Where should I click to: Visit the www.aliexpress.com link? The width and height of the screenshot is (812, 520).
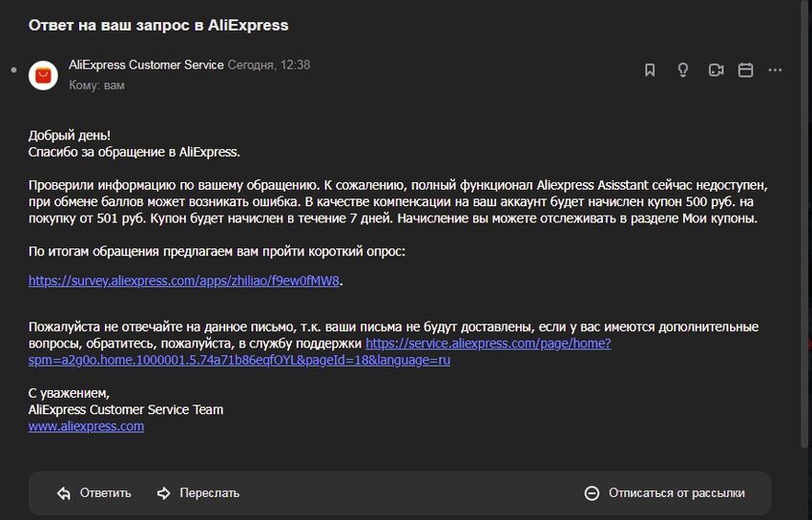click(86, 426)
